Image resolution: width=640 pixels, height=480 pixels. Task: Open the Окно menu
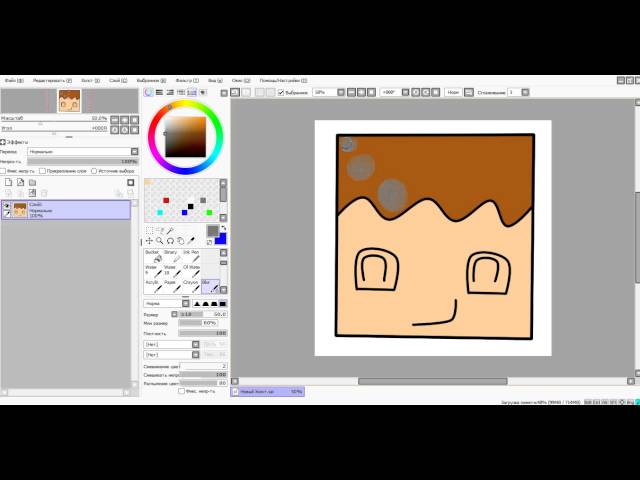coord(240,81)
